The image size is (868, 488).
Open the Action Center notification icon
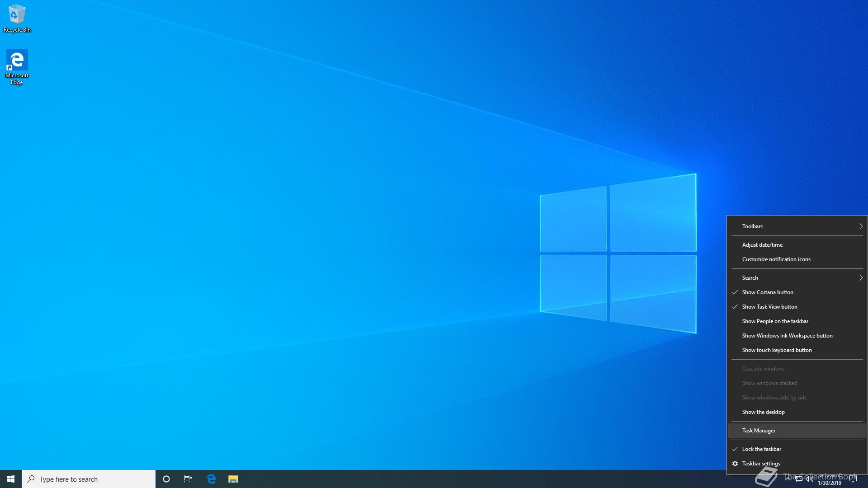(x=853, y=479)
